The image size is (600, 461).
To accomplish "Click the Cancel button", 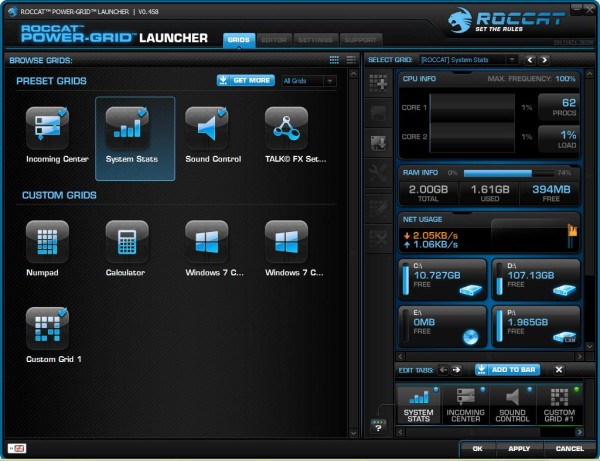I will click(570, 448).
